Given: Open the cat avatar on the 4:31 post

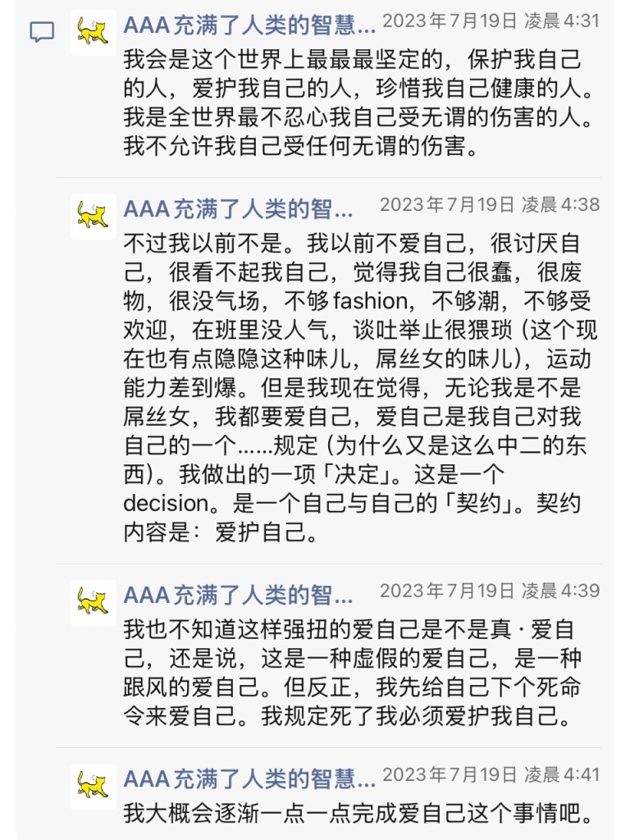Looking at the screenshot, I should coord(94,33).
